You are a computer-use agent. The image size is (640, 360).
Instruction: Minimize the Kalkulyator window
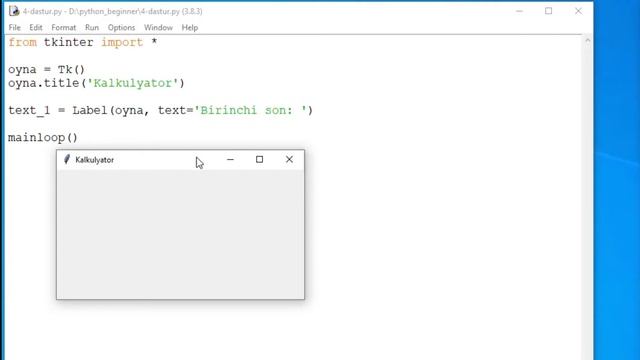pos(230,160)
